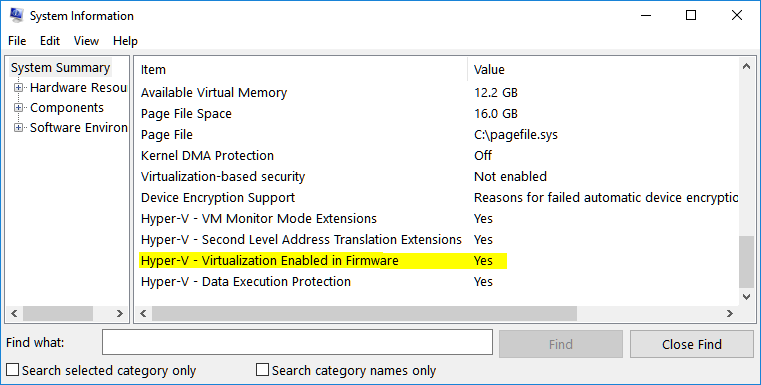The width and height of the screenshot is (761, 385).
Task: Click the details pane scroll right arrow
Action: 730,314
